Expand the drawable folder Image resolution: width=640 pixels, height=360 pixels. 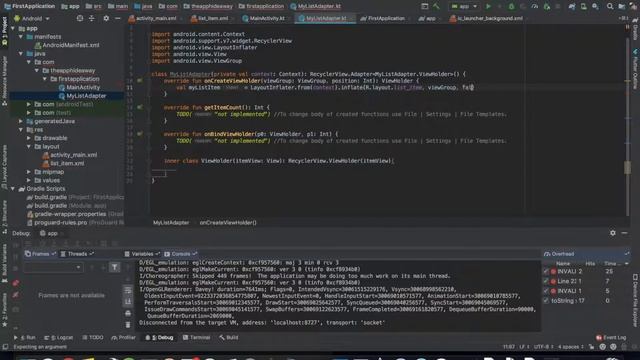[x=29, y=138]
